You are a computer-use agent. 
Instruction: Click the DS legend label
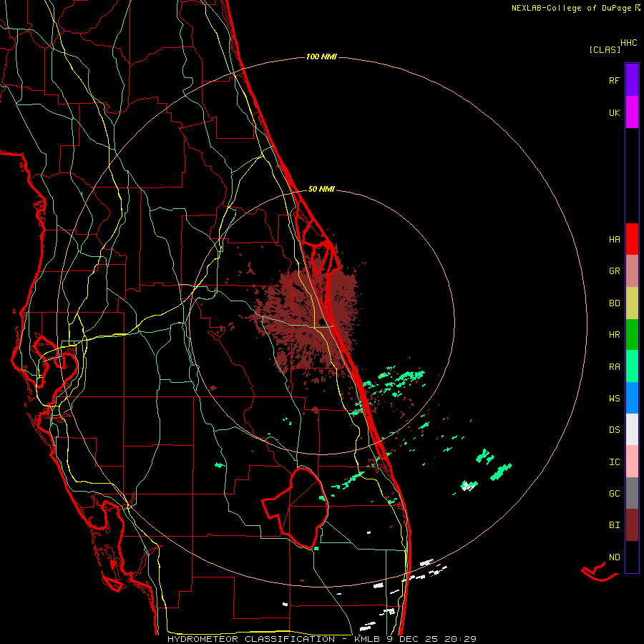click(x=614, y=430)
